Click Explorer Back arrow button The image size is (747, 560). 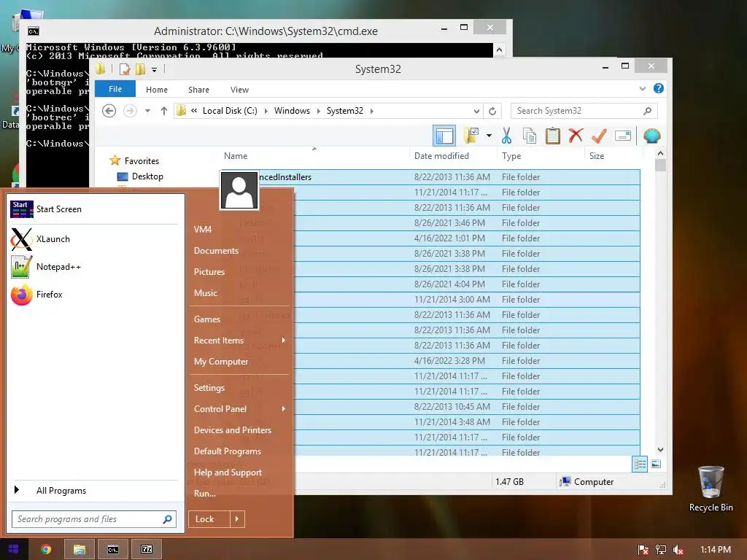[109, 111]
